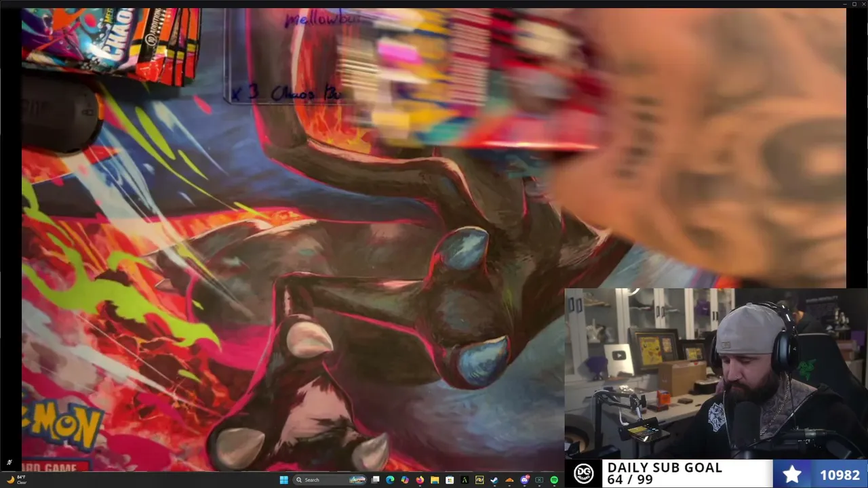Switch to Firefox in the taskbar

pos(420,480)
